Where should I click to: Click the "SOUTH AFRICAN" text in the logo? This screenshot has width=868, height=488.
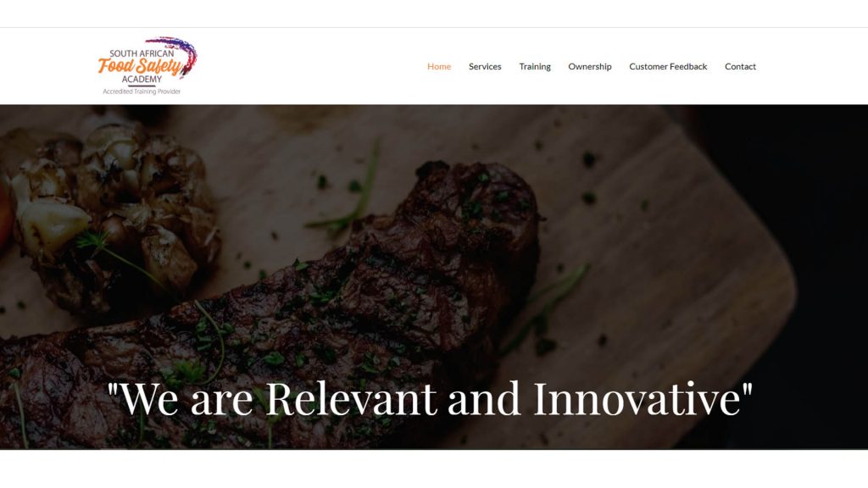click(142, 53)
